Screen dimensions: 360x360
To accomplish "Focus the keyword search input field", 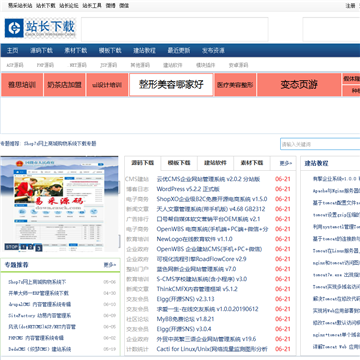I will [320, 144].
